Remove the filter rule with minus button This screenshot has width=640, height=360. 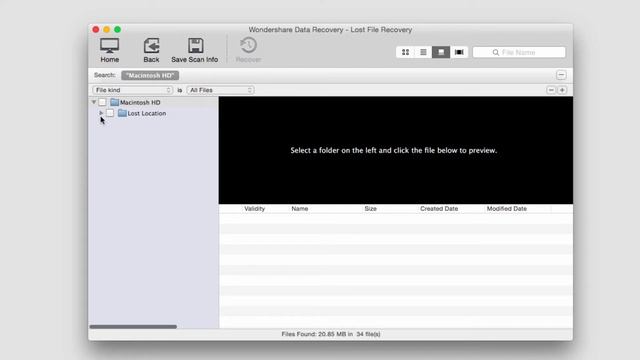(551, 90)
